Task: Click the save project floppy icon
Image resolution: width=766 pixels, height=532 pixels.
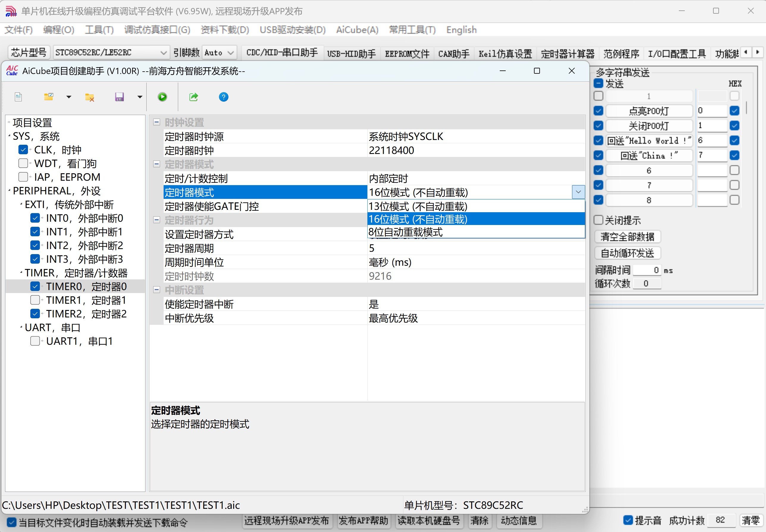Action: pos(120,97)
